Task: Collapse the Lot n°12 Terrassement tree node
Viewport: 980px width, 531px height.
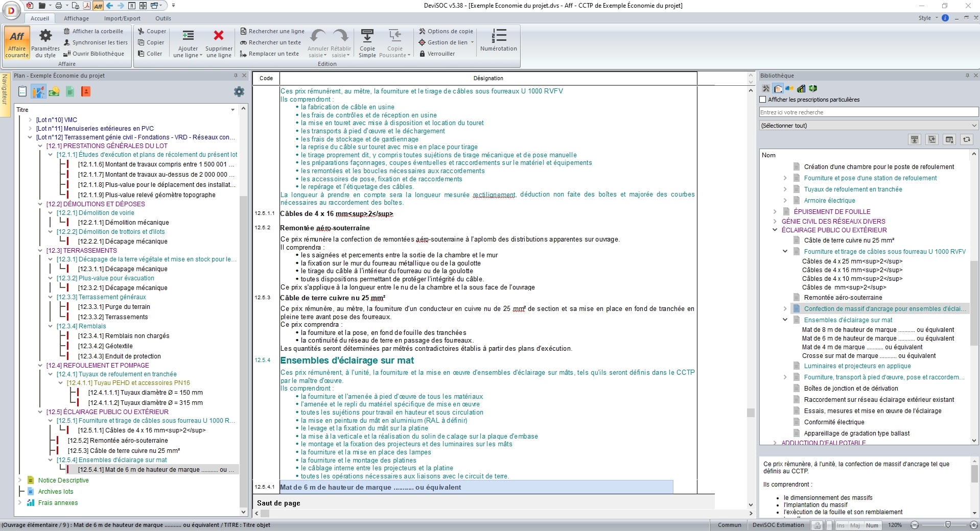Action: (30, 137)
